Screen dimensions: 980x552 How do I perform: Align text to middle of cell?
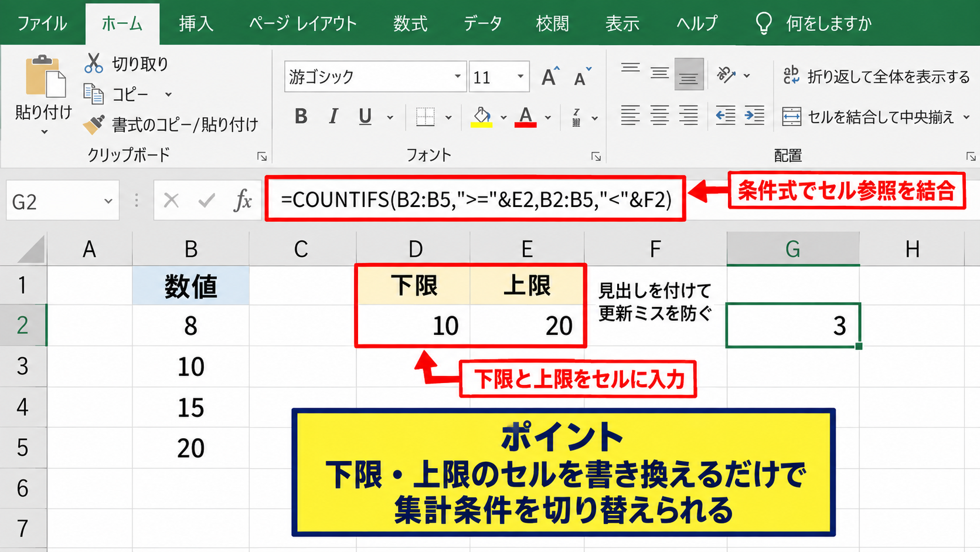(x=659, y=74)
